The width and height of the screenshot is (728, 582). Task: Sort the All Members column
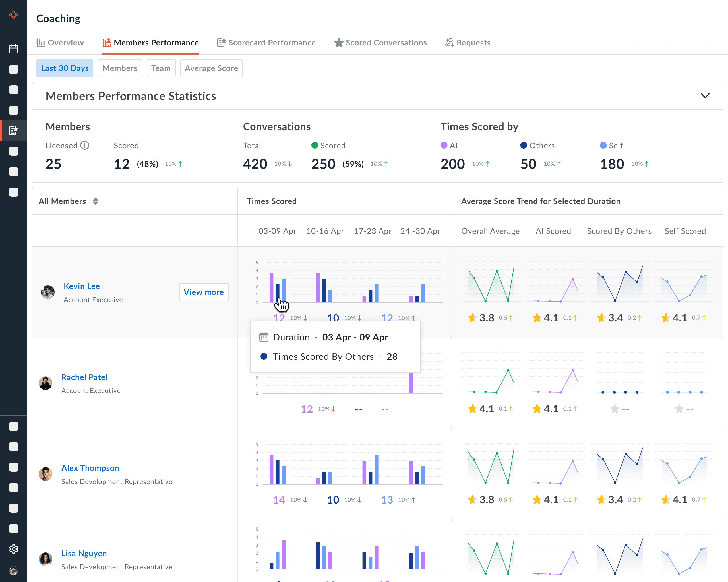(x=96, y=201)
